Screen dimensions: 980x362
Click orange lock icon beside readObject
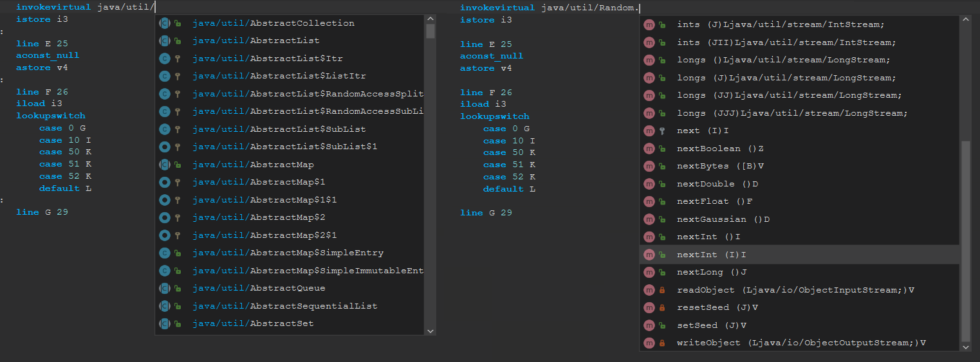point(662,290)
